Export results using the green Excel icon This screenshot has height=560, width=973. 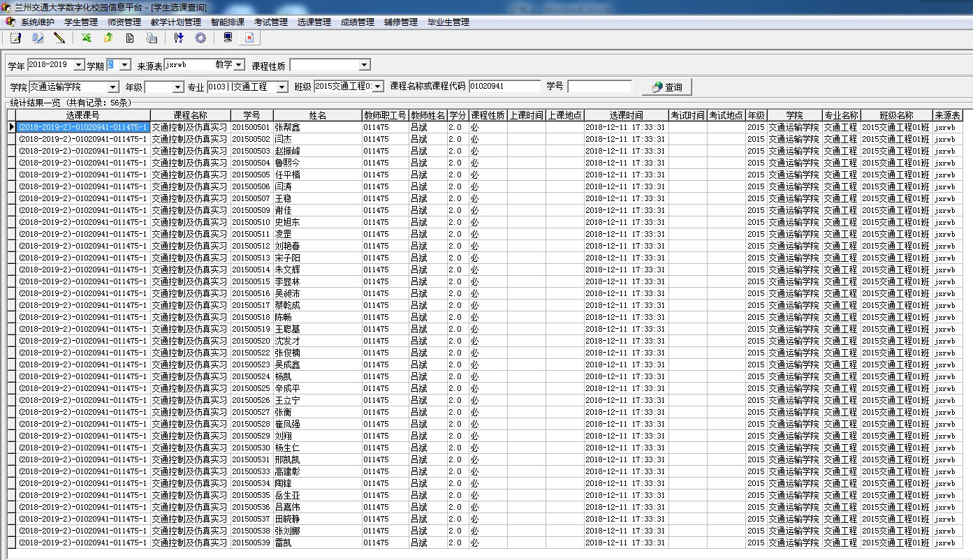pyautogui.click(x=87, y=38)
